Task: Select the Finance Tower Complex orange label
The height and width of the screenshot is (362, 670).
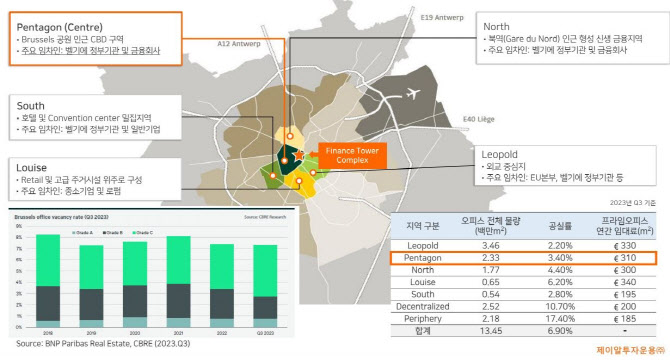Action: 352,155
